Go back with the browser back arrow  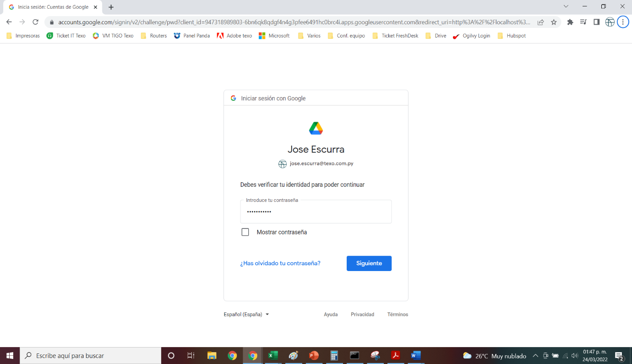coord(9,22)
